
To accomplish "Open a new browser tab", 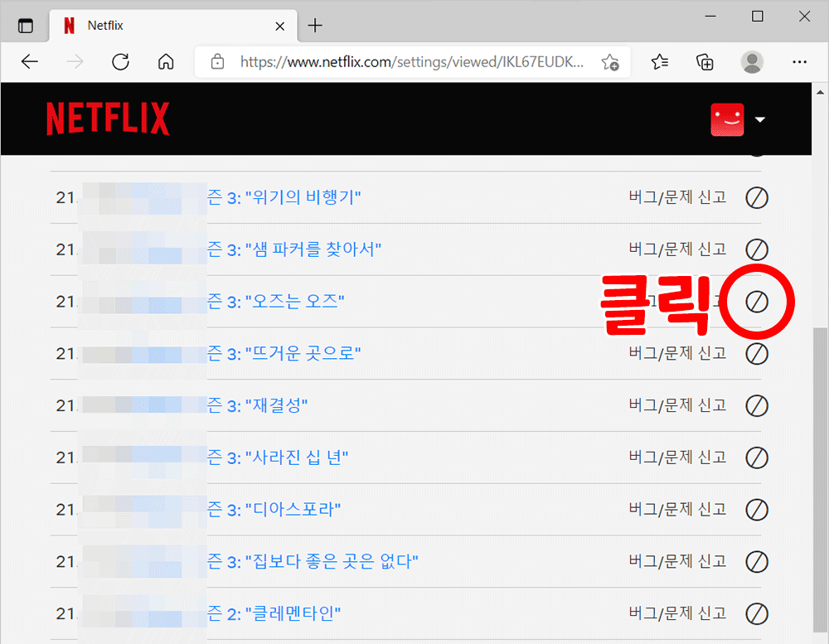I will (x=315, y=26).
